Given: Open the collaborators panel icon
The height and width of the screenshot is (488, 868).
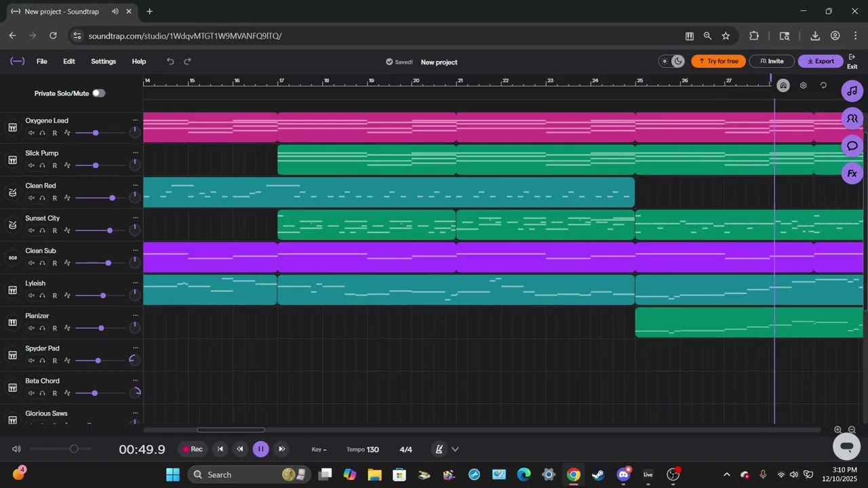Looking at the screenshot, I should [852, 119].
